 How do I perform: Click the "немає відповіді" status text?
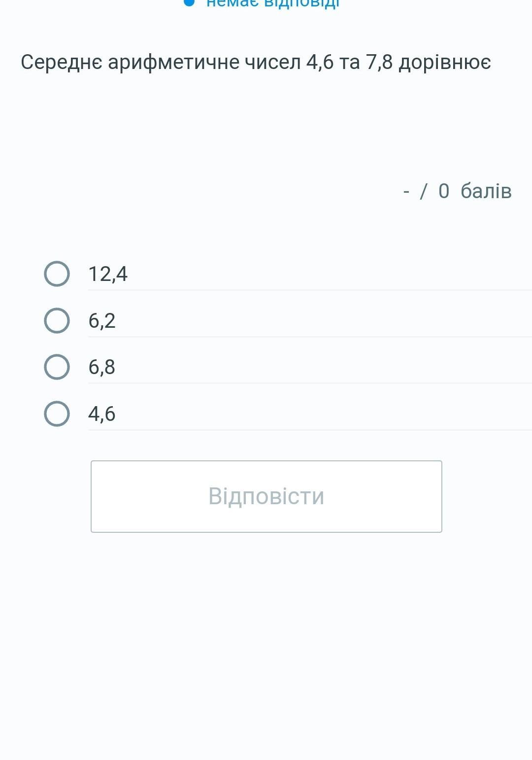point(272,3)
